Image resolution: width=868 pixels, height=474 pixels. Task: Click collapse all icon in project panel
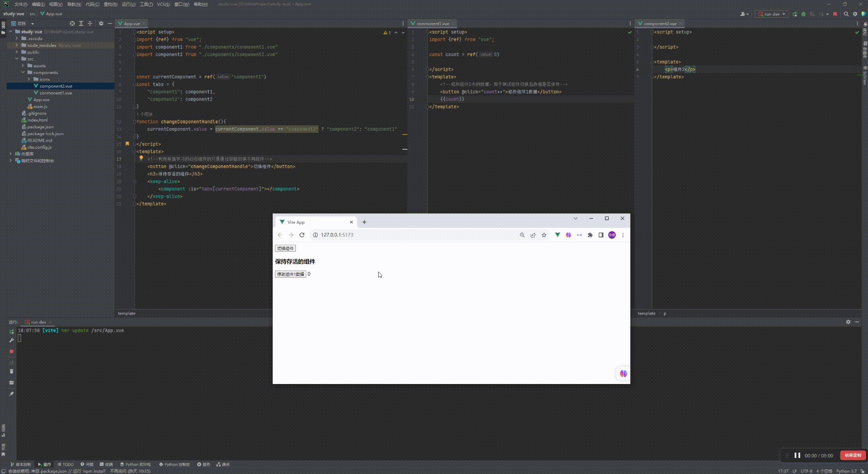(90, 24)
